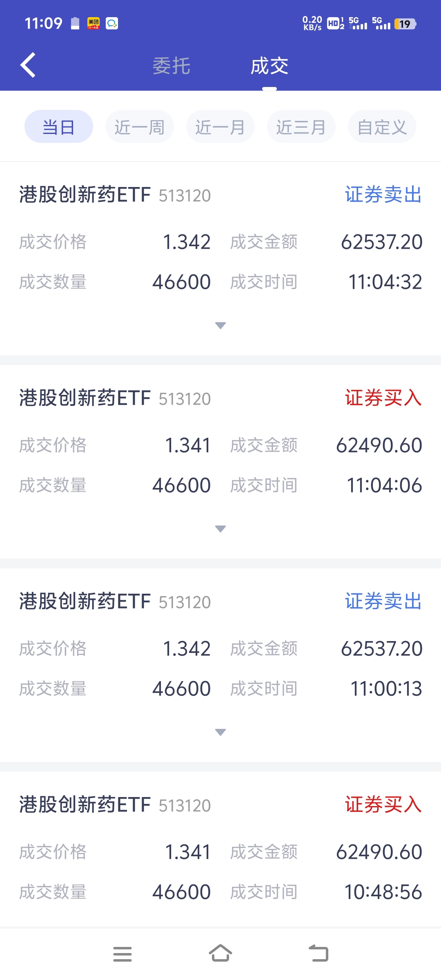
Task: Tap the chat bubble notification icon
Action: (112, 23)
